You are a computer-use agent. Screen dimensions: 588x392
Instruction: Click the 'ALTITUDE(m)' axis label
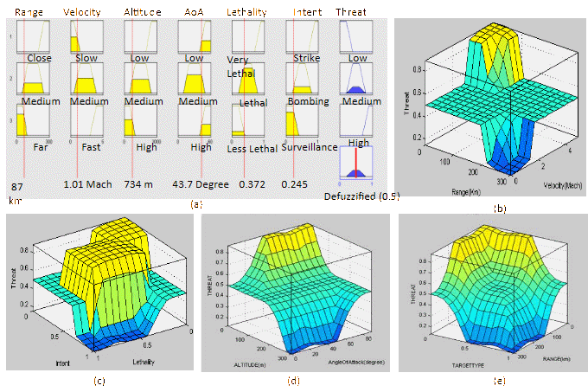point(249,365)
